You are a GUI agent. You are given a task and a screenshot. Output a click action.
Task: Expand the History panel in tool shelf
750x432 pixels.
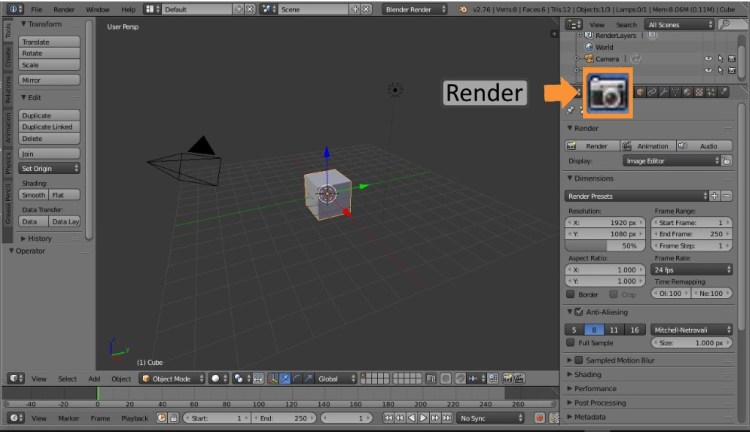point(39,238)
